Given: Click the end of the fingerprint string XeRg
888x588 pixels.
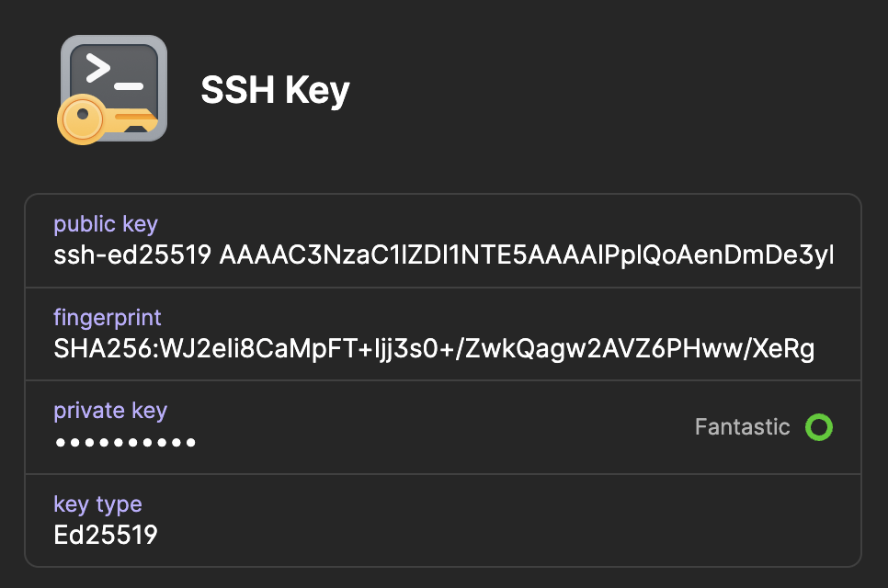Looking at the screenshot, I should [791, 349].
